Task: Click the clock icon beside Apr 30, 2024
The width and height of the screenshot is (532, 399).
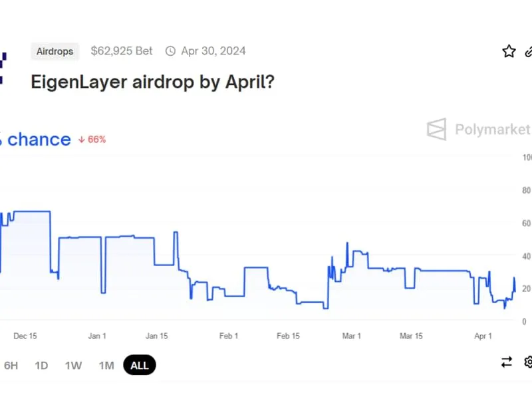Action: coord(170,51)
